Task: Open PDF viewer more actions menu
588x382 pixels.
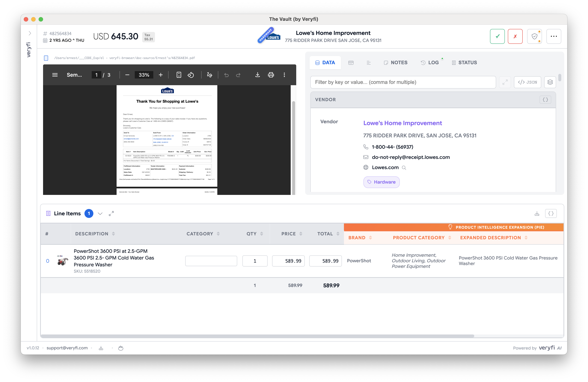Action: (x=284, y=75)
